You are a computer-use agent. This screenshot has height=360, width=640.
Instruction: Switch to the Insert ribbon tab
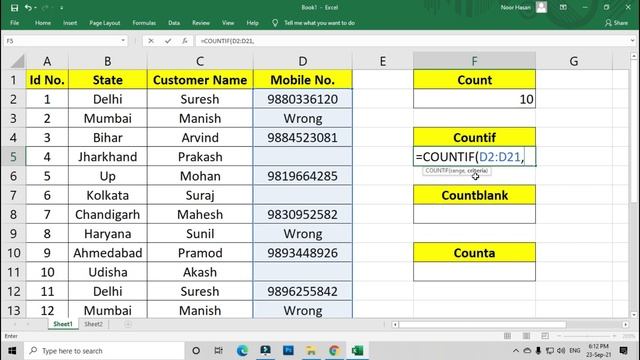click(x=70, y=23)
